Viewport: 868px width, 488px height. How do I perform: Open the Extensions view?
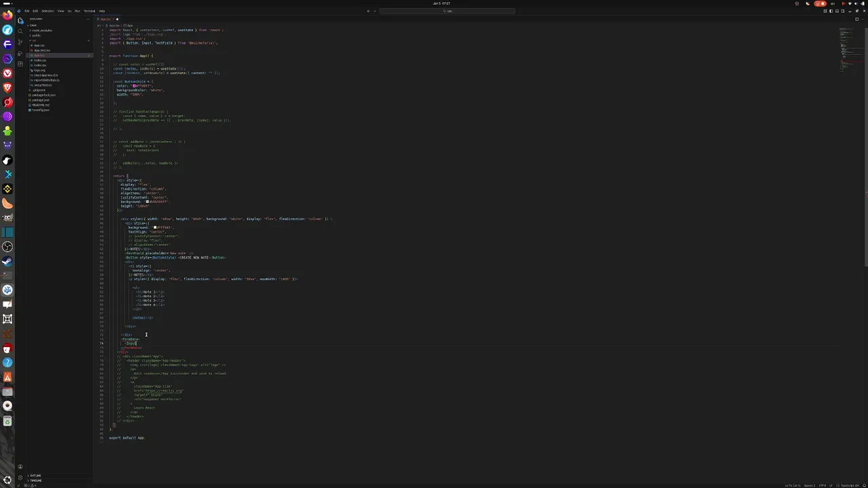[x=20, y=64]
